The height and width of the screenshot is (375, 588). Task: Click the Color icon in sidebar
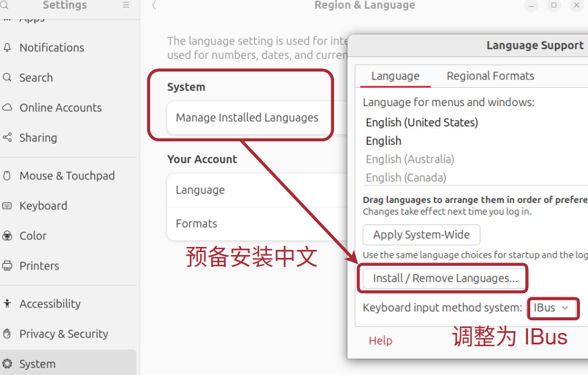click(8, 236)
